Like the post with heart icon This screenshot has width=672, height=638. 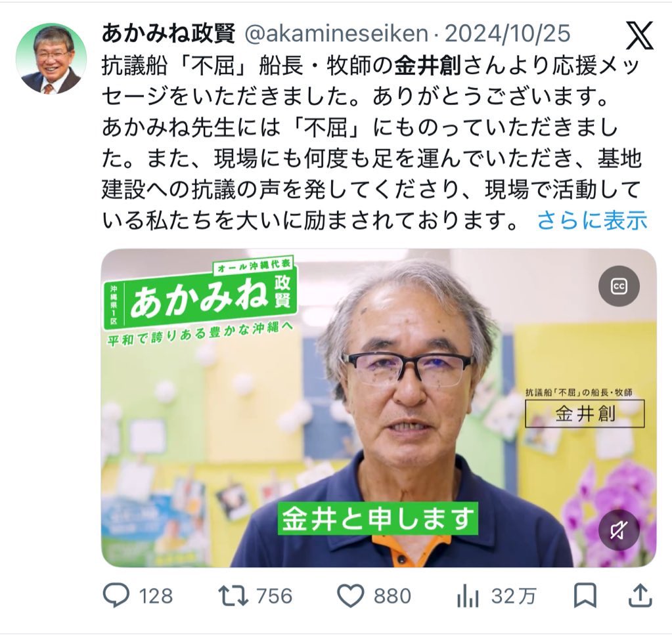pyautogui.click(x=351, y=595)
